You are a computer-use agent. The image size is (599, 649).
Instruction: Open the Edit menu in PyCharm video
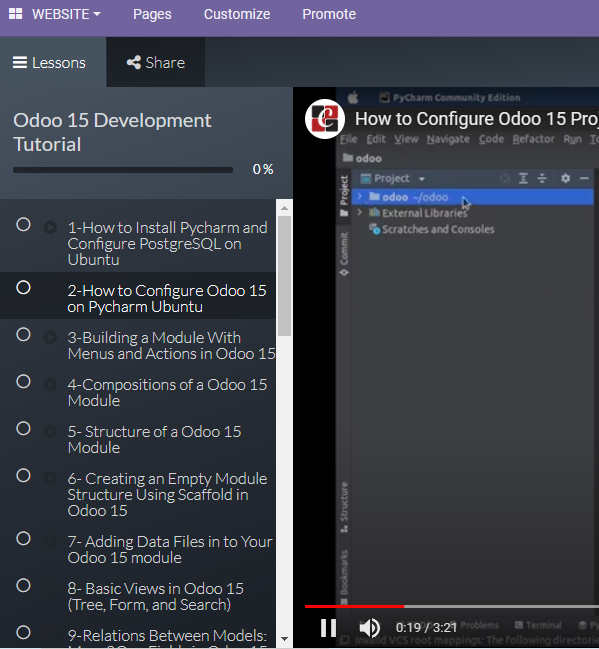(375, 139)
